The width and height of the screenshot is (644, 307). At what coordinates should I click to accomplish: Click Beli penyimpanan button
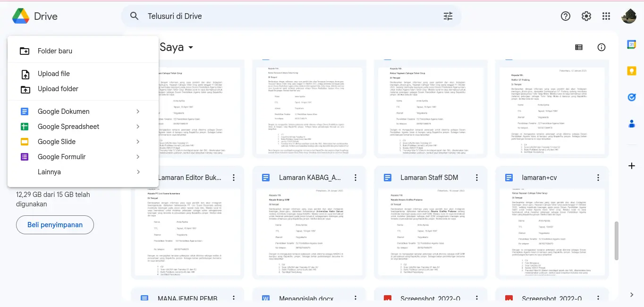click(55, 225)
